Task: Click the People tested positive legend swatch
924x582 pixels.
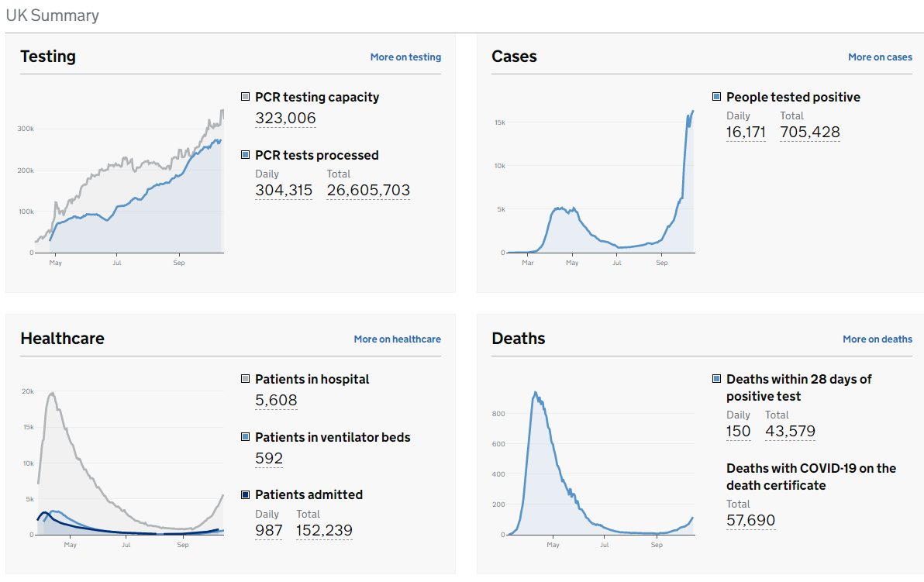Action: 717,97
